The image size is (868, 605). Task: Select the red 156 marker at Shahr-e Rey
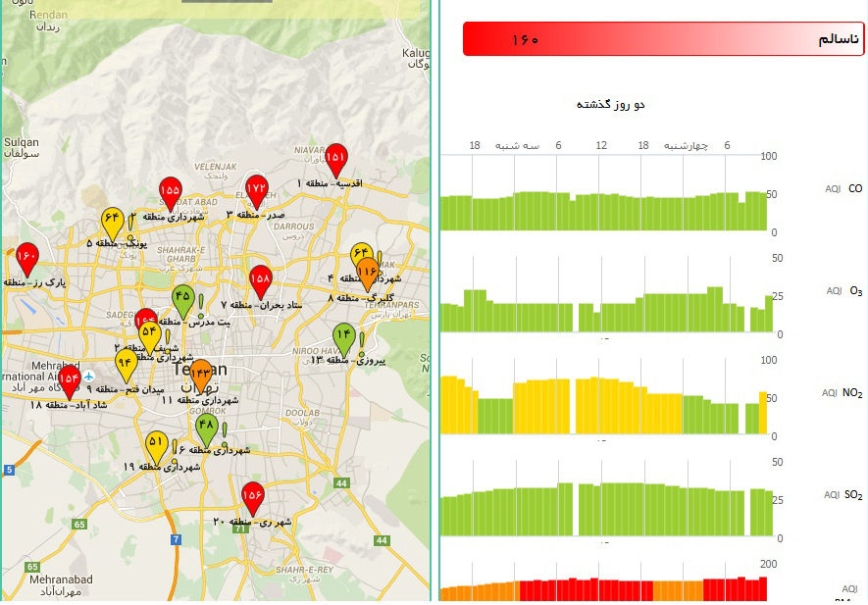(x=253, y=497)
